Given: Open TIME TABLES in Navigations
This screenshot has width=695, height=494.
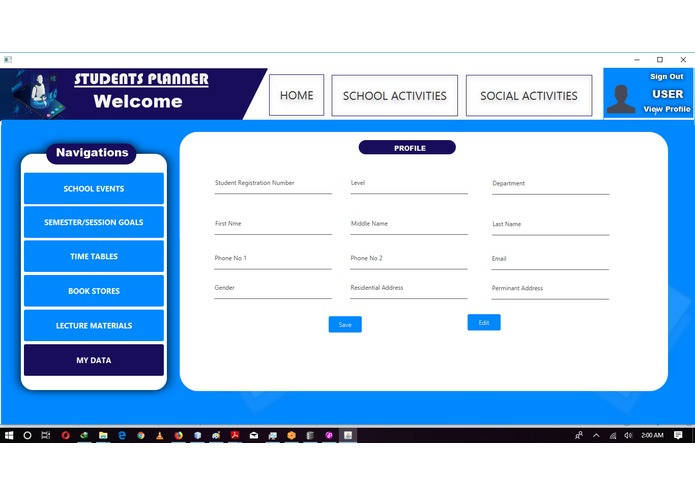Looking at the screenshot, I should [x=94, y=257].
